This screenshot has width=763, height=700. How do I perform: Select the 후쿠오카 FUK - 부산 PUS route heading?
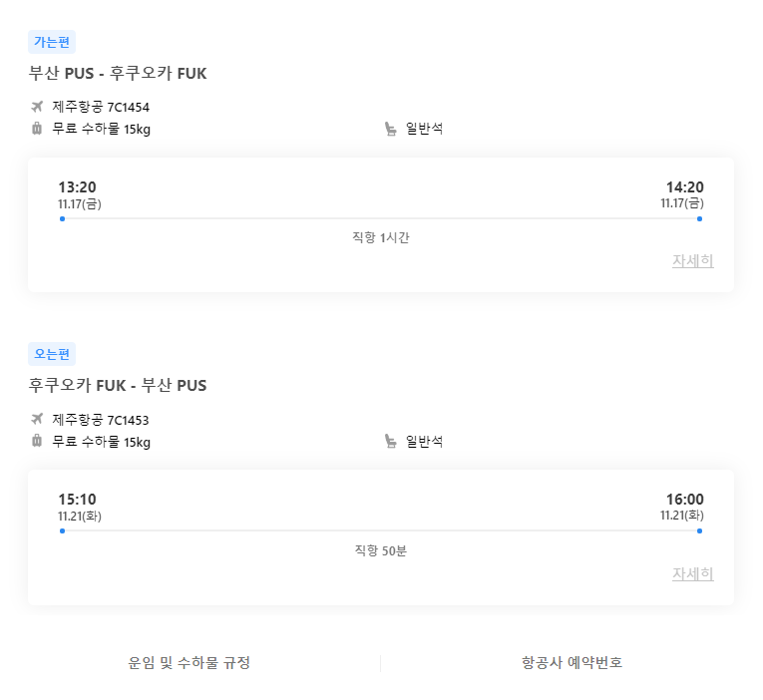coord(118,385)
